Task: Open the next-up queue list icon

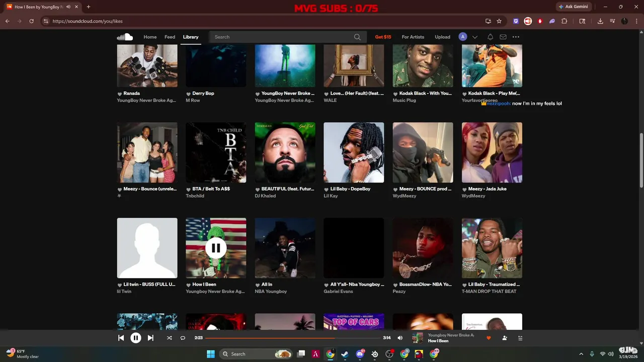Action: [520, 338]
